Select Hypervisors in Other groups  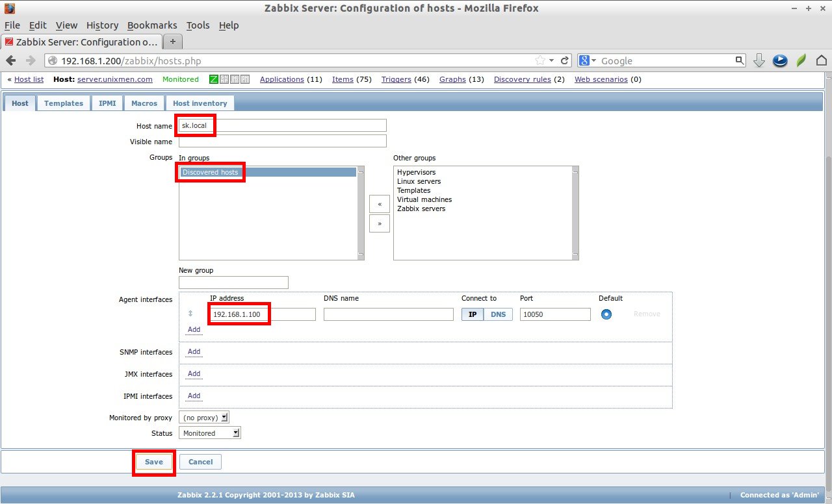tap(417, 173)
